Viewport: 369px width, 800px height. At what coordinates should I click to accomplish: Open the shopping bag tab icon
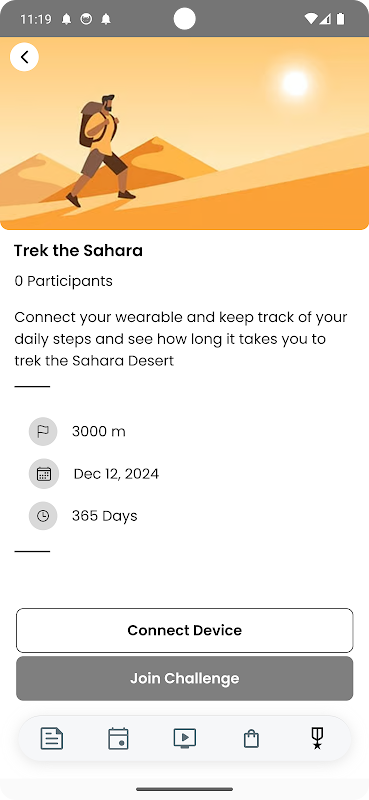tap(251, 739)
